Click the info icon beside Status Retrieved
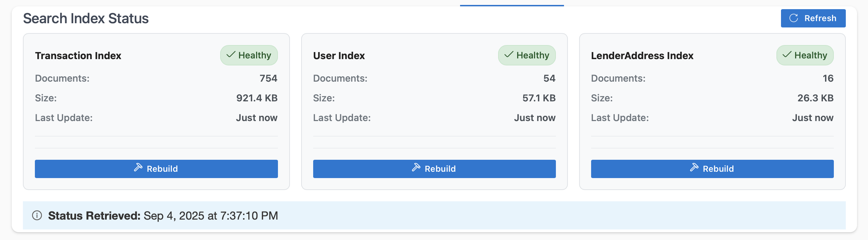Screen dimensions: 868x240 pos(37,215)
